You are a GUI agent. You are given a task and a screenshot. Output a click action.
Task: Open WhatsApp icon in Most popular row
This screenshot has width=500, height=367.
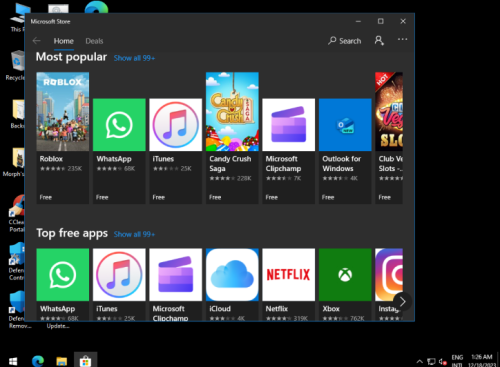(119, 125)
